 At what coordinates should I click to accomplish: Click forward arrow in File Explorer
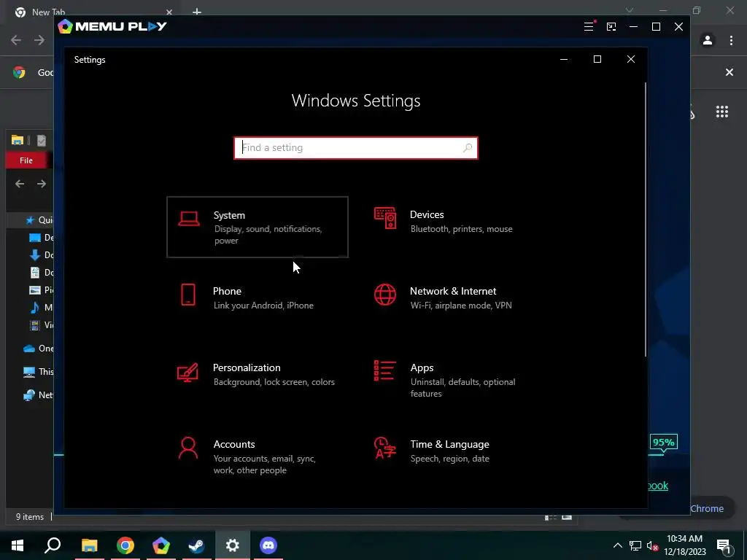click(x=42, y=184)
